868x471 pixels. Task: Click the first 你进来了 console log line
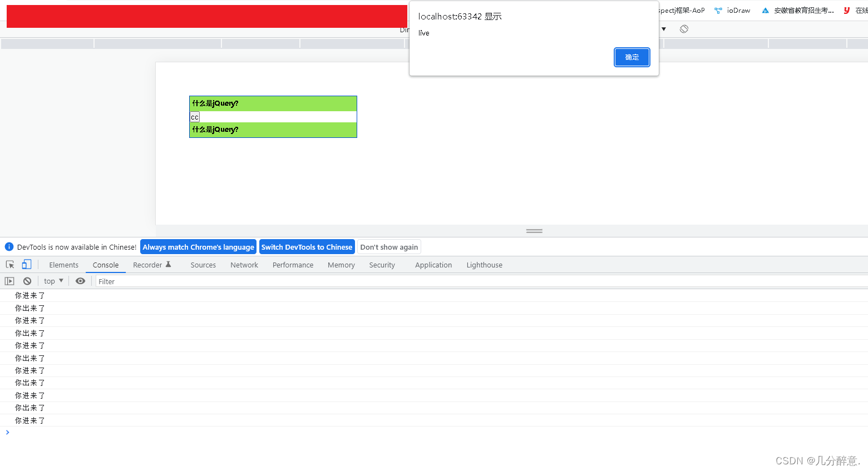tap(30, 296)
